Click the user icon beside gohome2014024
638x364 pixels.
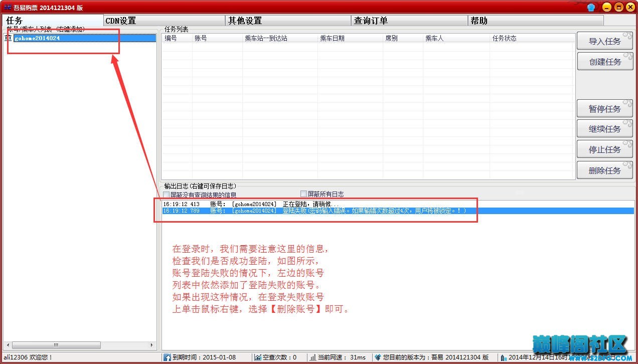coord(8,38)
